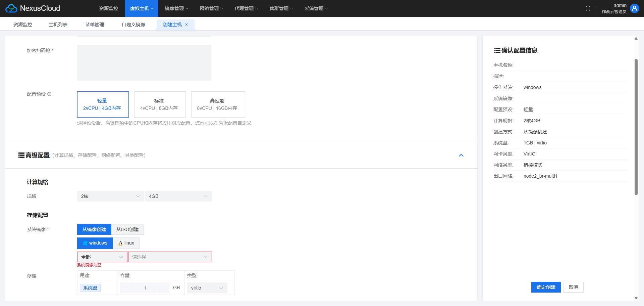The width and height of the screenshot is (644, 306).
Task: Open the 虚拟主机 menu
Action: [x=141, y=8]
